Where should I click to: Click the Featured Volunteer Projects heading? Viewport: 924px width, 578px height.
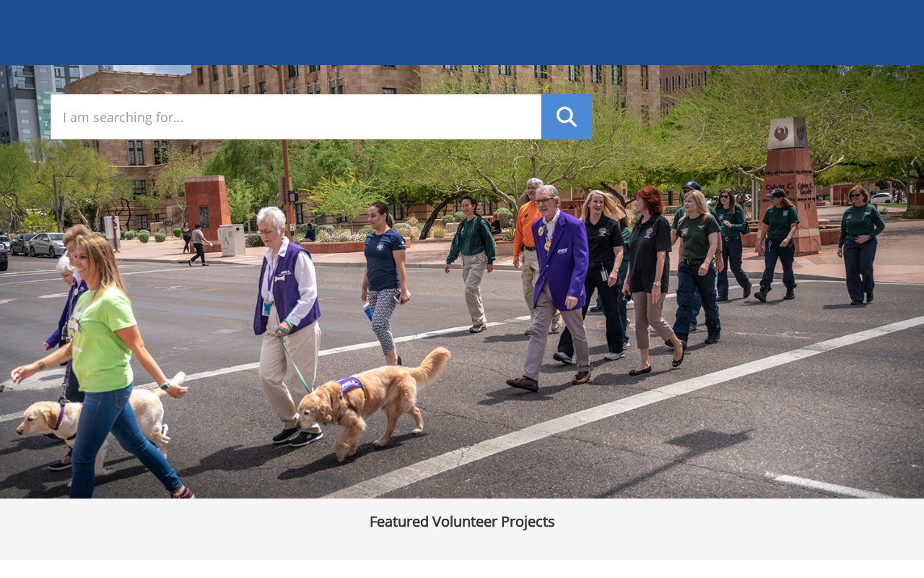(x=462, y=522)
